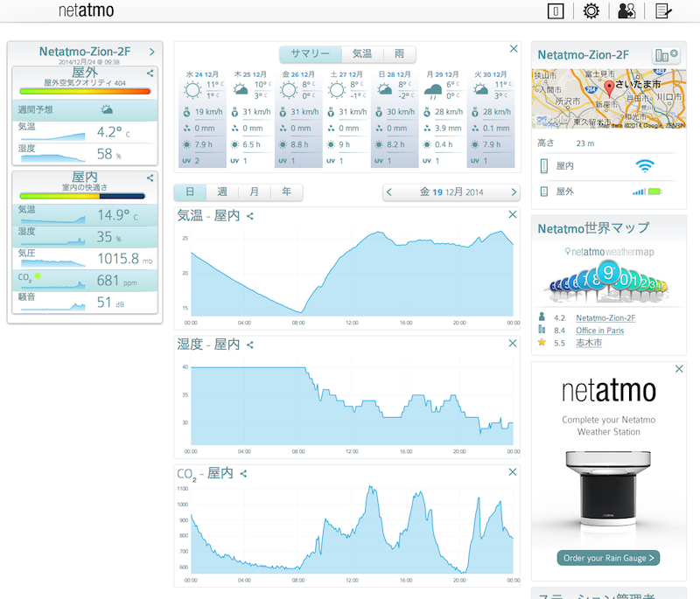
Task: Share the 屋内 indoor module data
Action: point(150,177)
